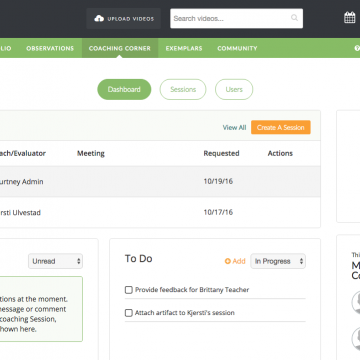Check Provide feedback for Brittany Teacher
Screen dimensions: 360x360
129,290
